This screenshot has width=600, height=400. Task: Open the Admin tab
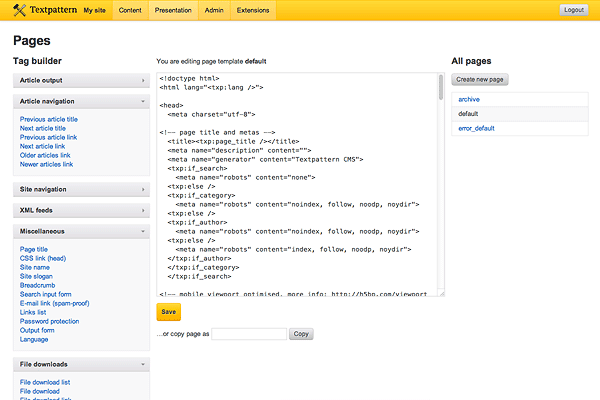214,10
